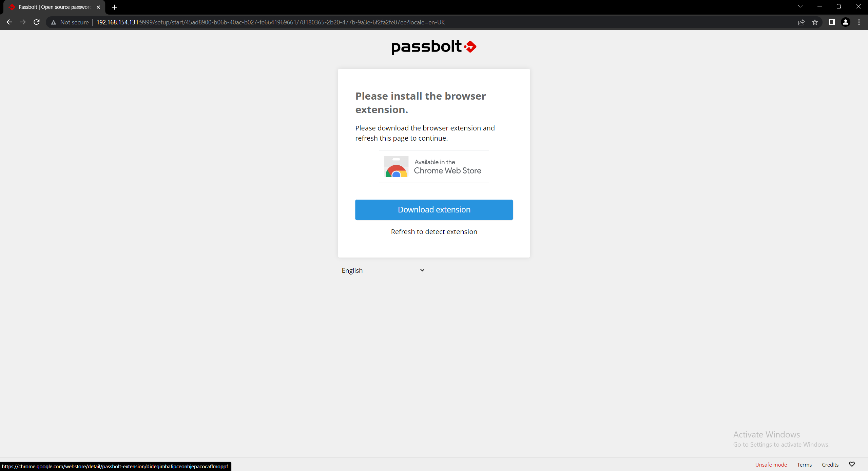
Task: Select the Passbolt browser tab
Action: click(54, 7)
